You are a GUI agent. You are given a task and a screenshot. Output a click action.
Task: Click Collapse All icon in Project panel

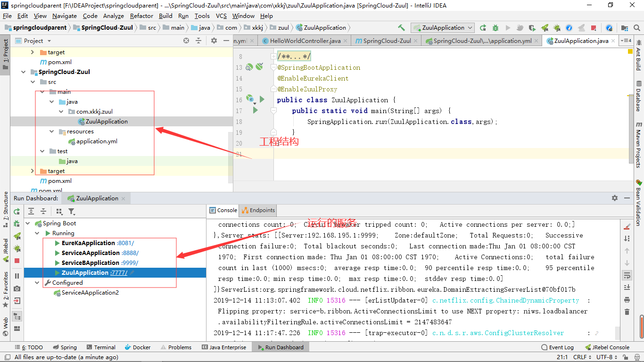click(x=198, y=41)
